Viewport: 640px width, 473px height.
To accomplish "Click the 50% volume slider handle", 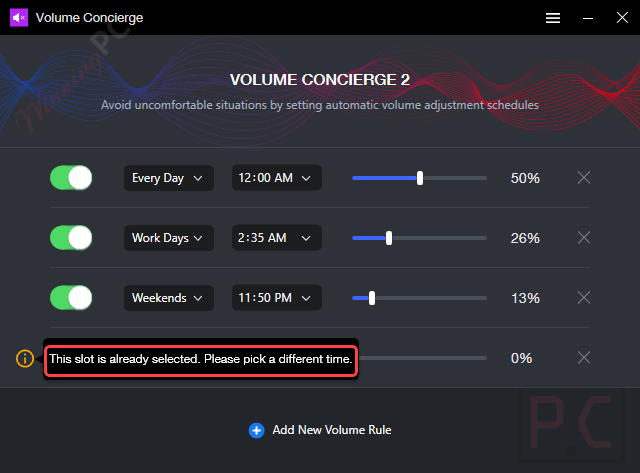I will 420,178.
